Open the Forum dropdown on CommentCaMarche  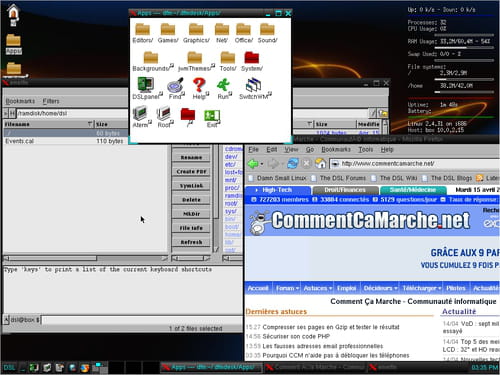click(x=287, y=288)
